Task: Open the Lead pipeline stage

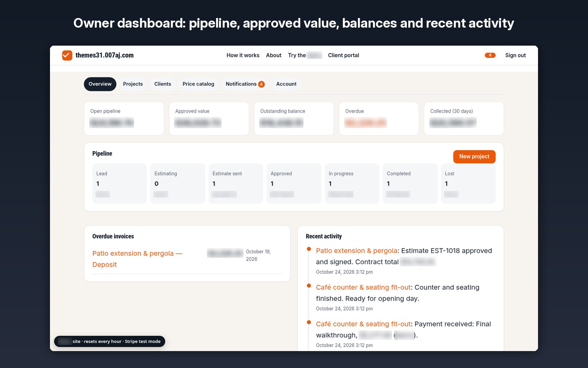Action: click(x=119, y=183)
